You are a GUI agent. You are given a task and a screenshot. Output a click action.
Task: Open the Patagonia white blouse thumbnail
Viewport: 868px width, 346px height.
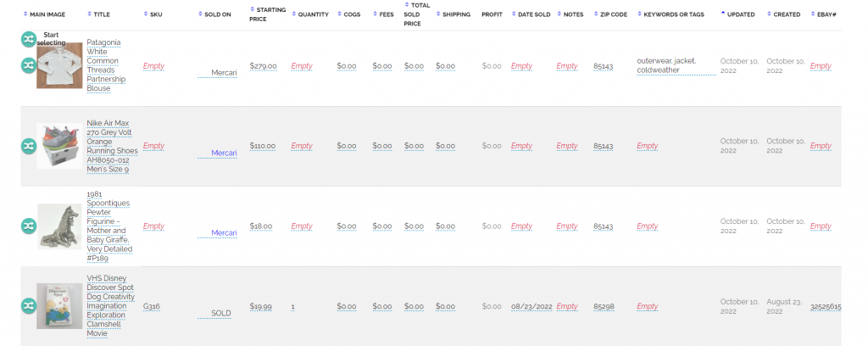point(59,65)
